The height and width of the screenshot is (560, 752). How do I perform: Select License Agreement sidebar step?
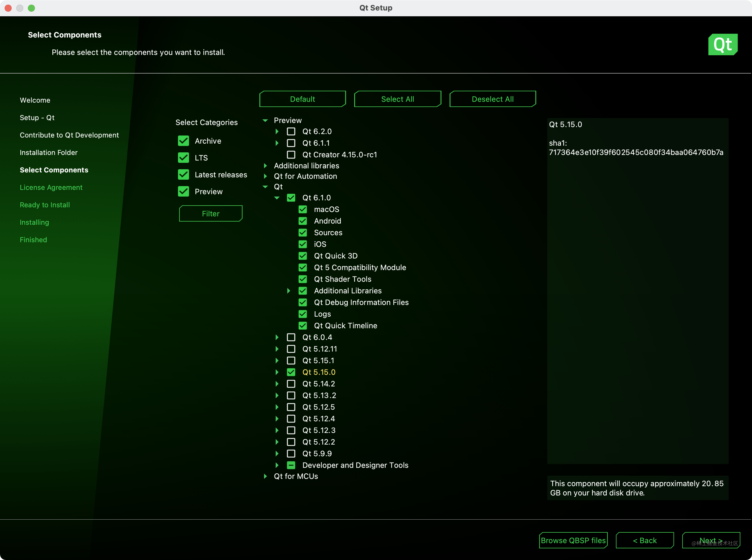(51, 188)
